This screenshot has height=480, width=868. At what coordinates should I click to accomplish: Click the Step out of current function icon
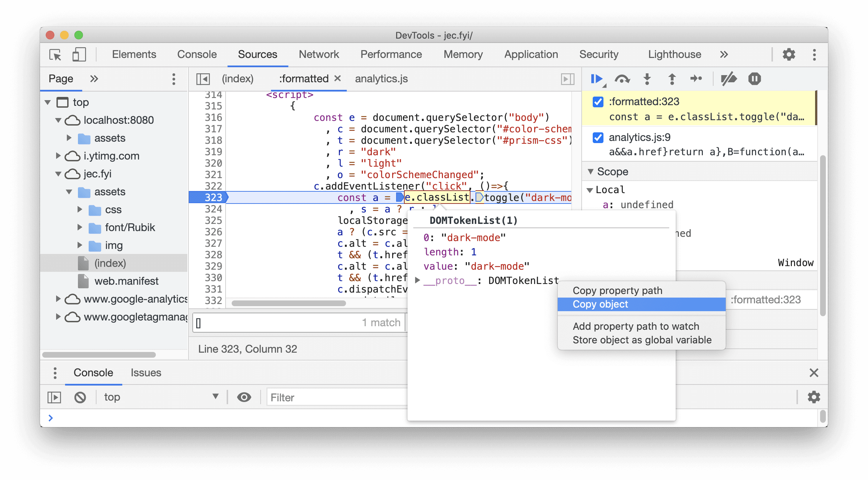tap(672, 79)
